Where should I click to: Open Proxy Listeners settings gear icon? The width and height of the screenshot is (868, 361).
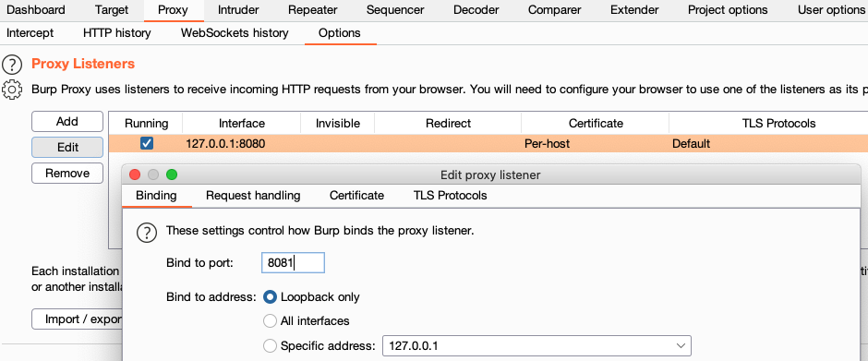(x=12, y=90)
